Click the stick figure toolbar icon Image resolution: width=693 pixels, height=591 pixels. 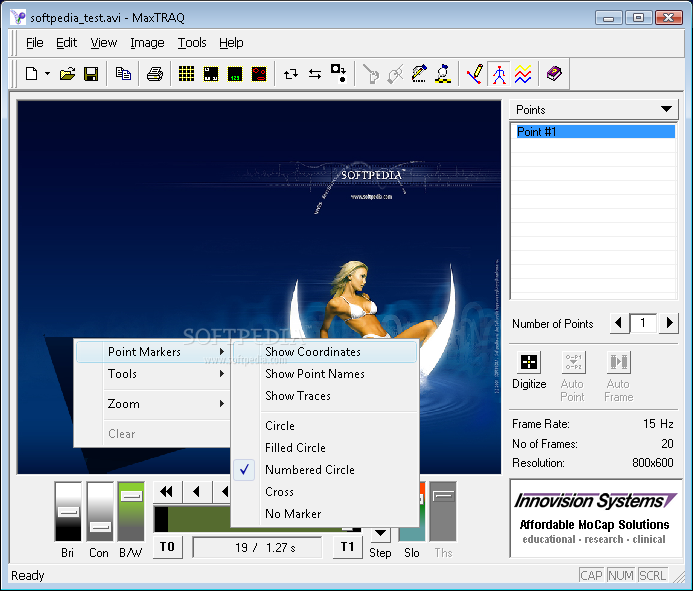coord(499,74)
